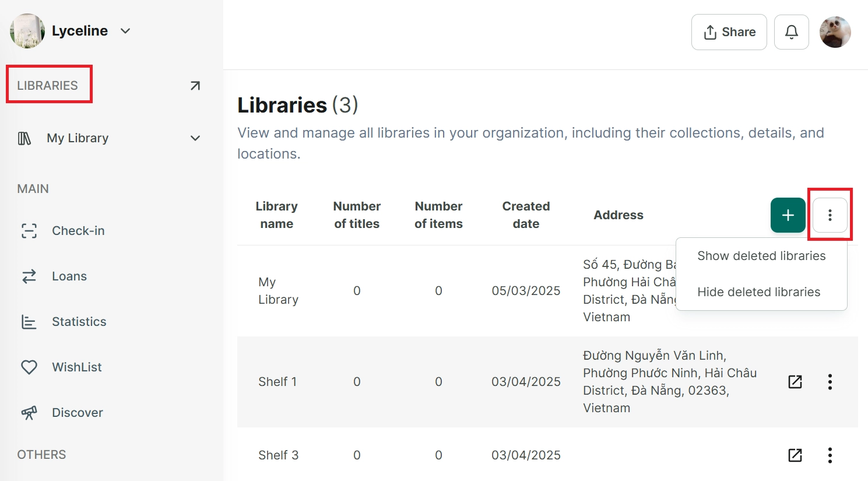
Task: Open the Libraries external arrow icon
Action: [x=195, y=86]
